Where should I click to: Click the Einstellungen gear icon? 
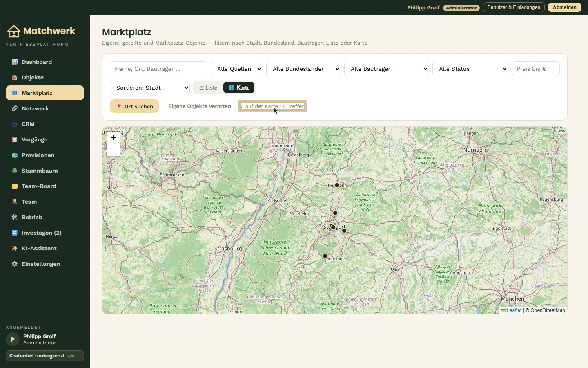(x=15, y=264)
